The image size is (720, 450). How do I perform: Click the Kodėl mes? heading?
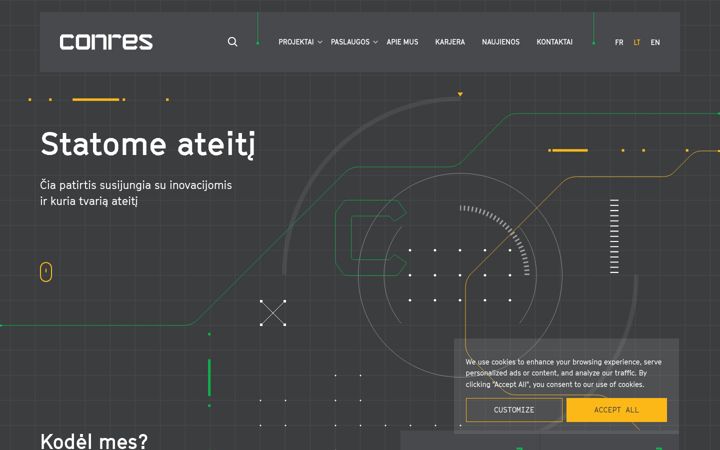(x=94, y=441)
